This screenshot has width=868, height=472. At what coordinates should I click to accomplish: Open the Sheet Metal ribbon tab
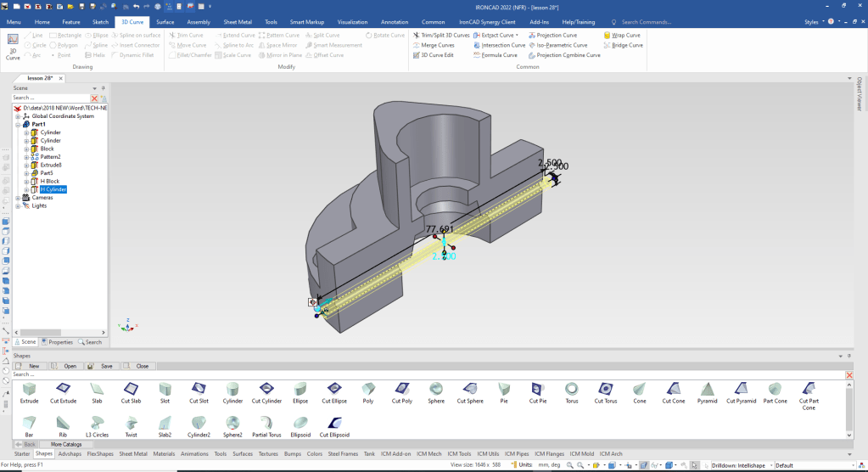coord(237,21)
